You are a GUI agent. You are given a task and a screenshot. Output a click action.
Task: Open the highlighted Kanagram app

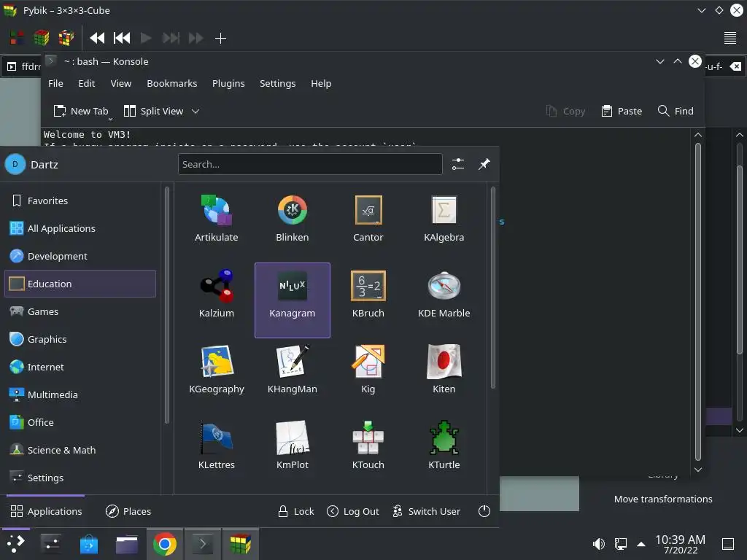click(x=292, y=300)
